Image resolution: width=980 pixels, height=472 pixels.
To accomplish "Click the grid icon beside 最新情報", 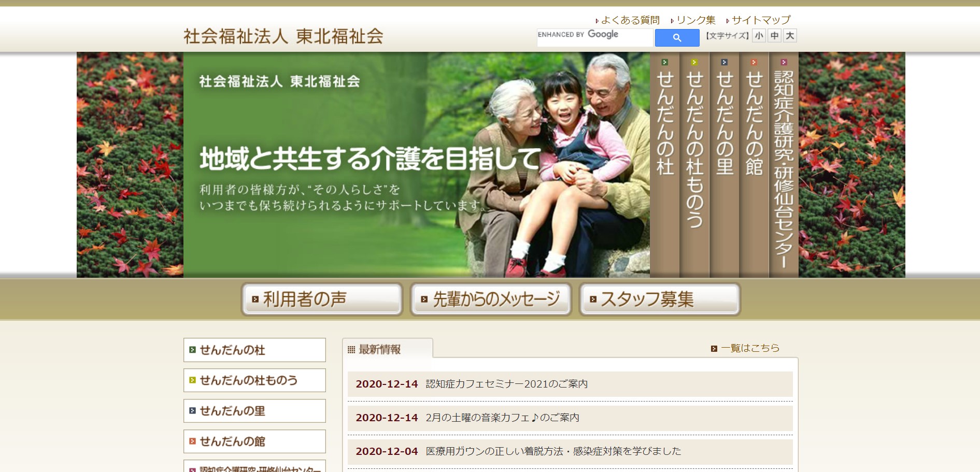I will pyautogui.click(x=351, y=350).
